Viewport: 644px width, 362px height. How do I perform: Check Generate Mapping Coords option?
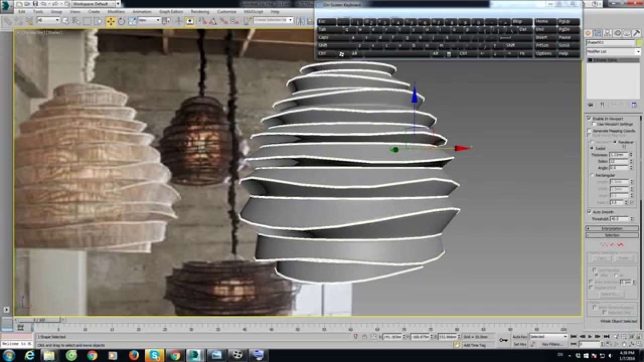589,130
